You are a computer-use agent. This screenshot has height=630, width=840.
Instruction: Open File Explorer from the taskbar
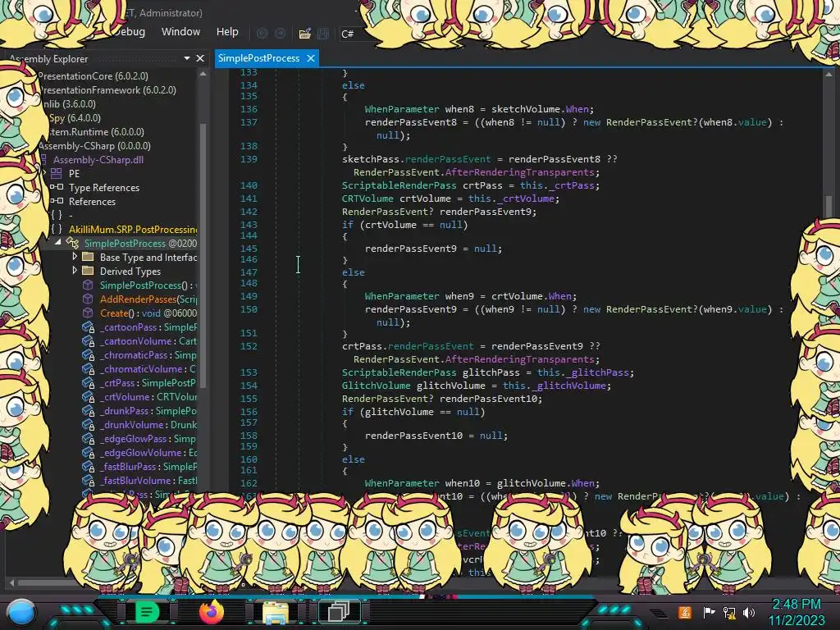click(276, 613)
